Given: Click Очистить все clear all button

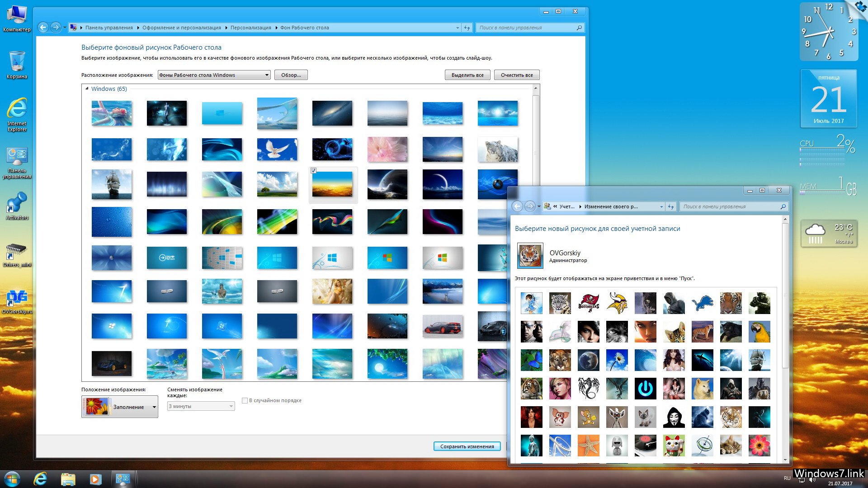Looking at the screenshot, I should pos(516,75).
